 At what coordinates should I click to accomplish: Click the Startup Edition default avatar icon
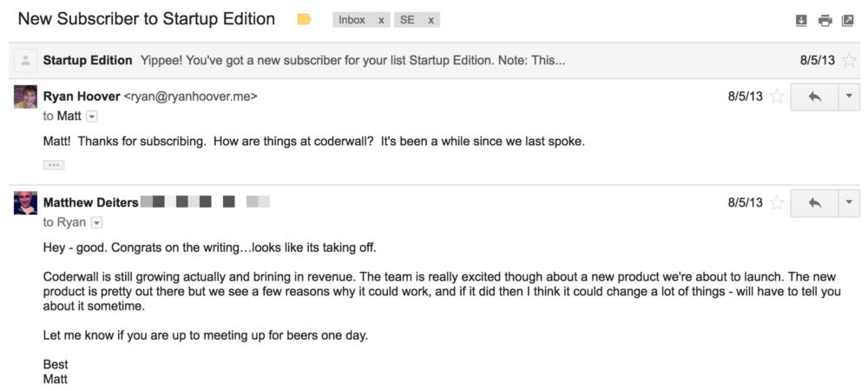click(x=25, y=60)
